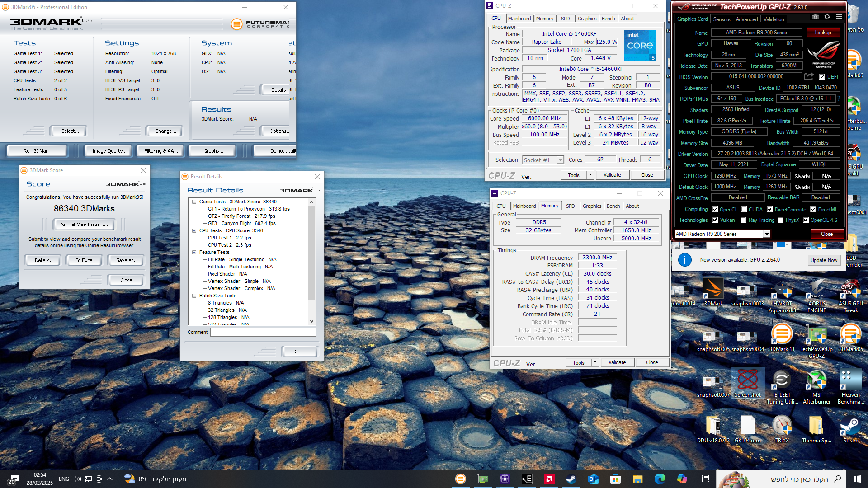Select the GK104.rom file on desktop
This screenshot has width=868, height=488.
pyautogui.click(x=748, y=429)
